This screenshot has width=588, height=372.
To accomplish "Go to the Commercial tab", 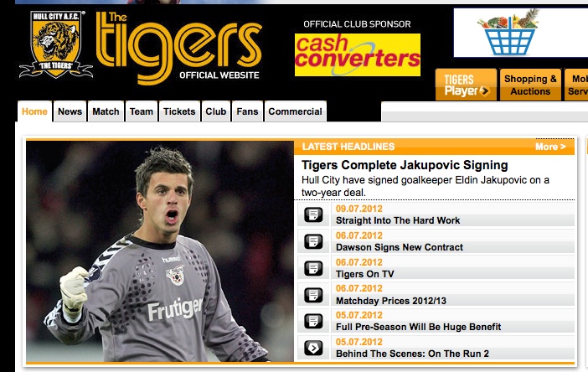I will [x=295, y=111].
